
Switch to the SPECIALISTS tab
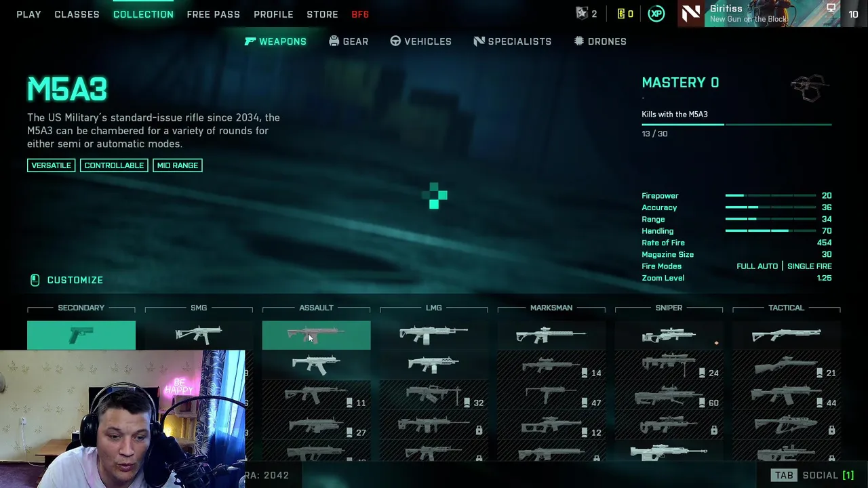point(512,41)
